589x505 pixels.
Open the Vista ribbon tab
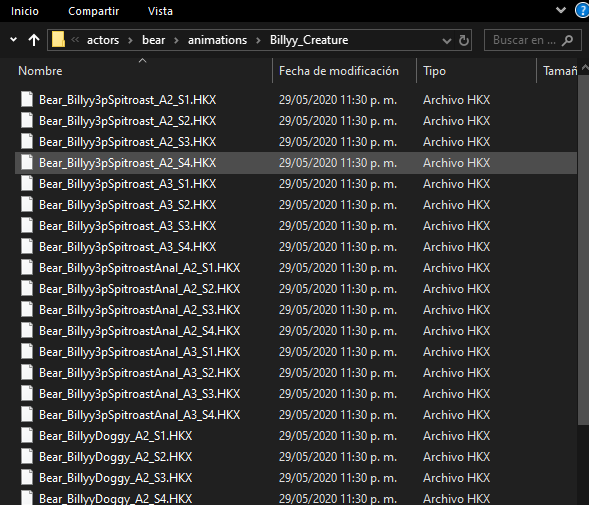(160, 11)
